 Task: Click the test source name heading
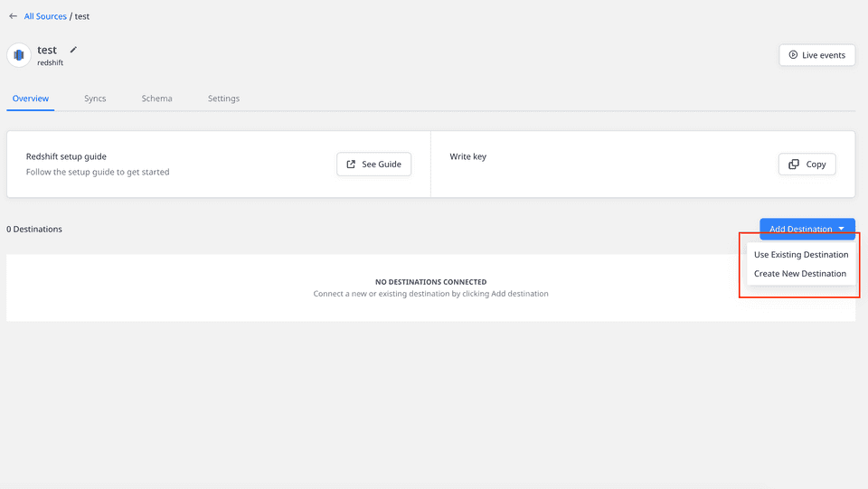coord(47,51)
